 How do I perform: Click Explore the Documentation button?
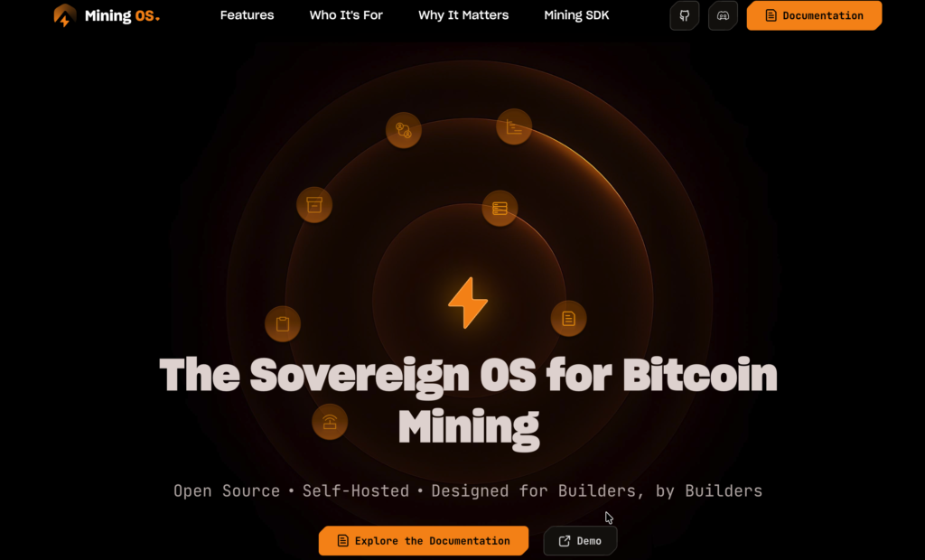coord(424,540)
